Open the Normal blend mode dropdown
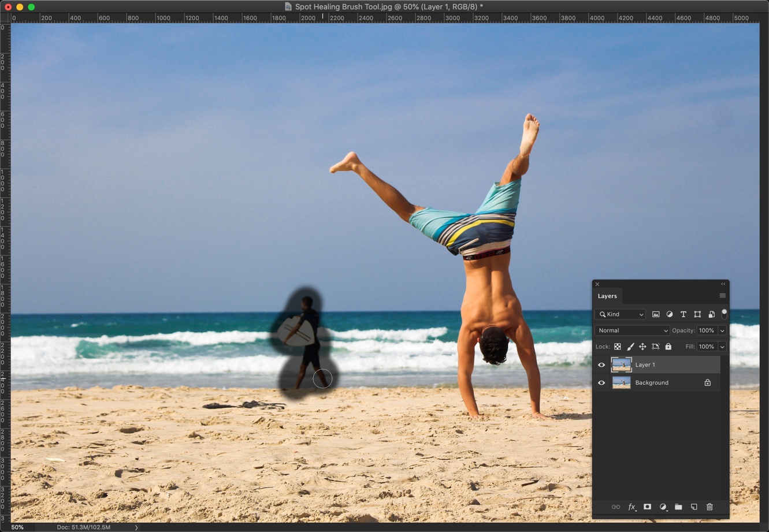The image size is (769, 532). pos(632,330)
